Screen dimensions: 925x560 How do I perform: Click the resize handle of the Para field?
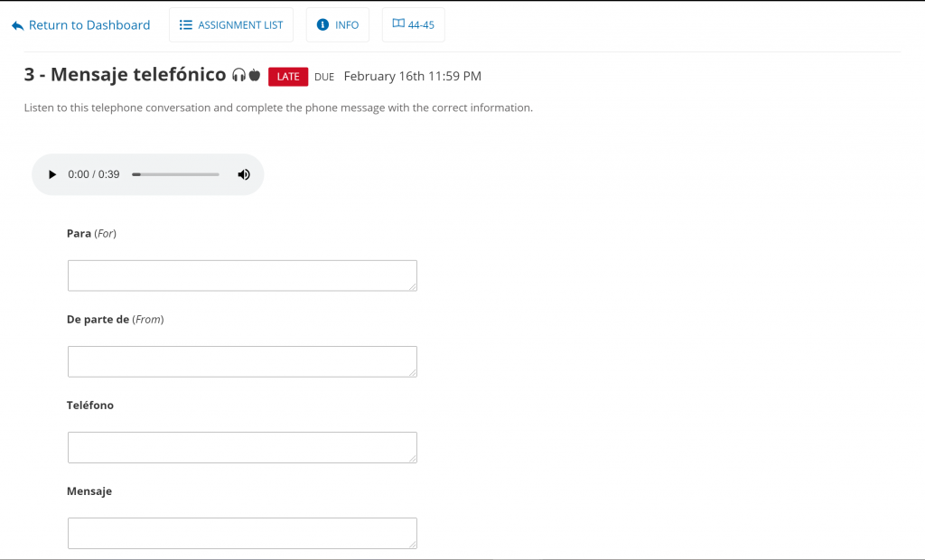(x=413, y=286)
